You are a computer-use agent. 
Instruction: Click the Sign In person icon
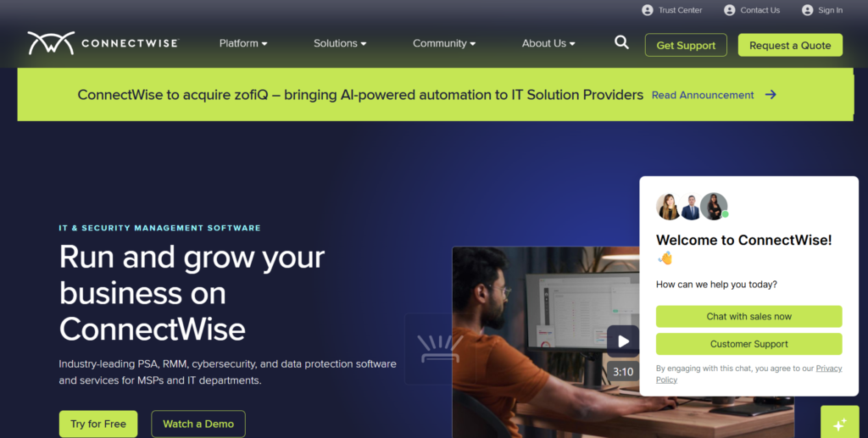tap(808, 10)
